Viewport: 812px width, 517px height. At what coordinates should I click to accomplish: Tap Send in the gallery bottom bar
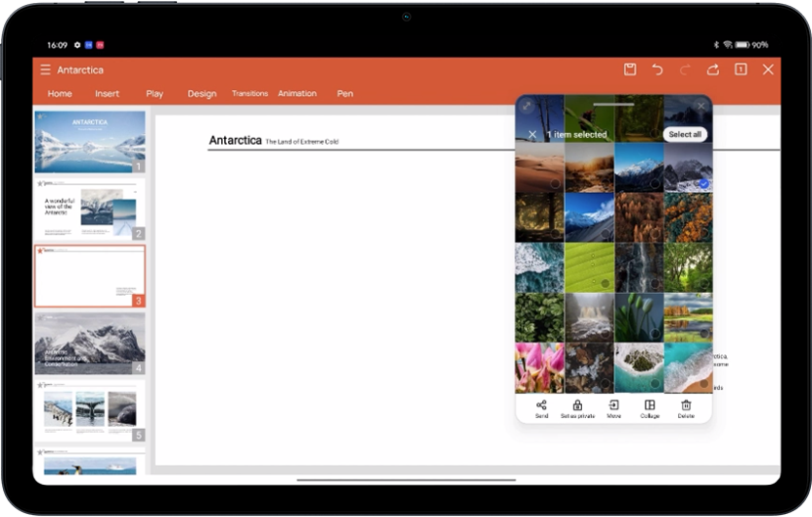pos(541,408)
